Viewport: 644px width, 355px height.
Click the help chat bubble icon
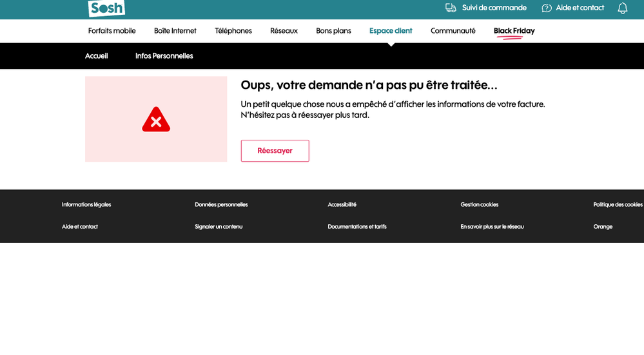[x=547, y=8]
